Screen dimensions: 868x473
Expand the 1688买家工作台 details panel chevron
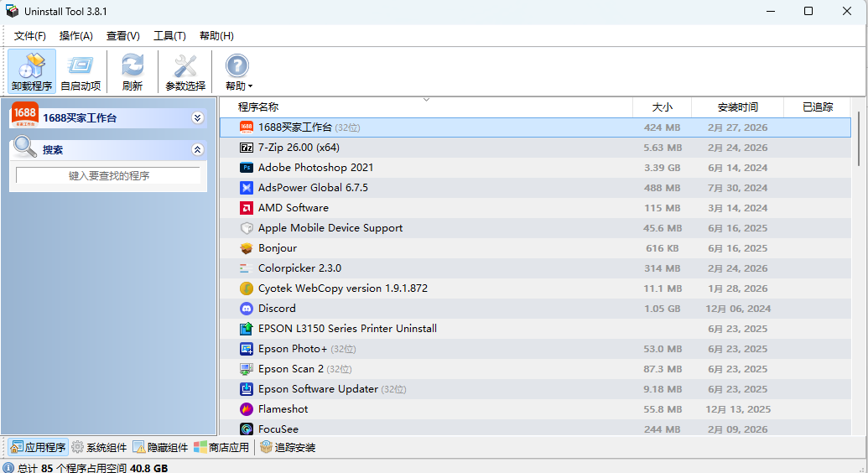tap(198, 118)
